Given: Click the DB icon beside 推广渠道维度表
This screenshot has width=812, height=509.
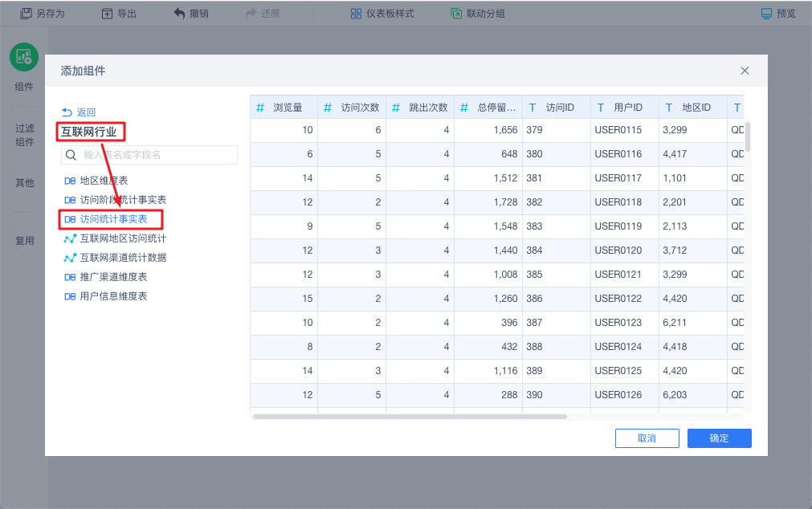Looking at the screenshot, I should point(70,277).
